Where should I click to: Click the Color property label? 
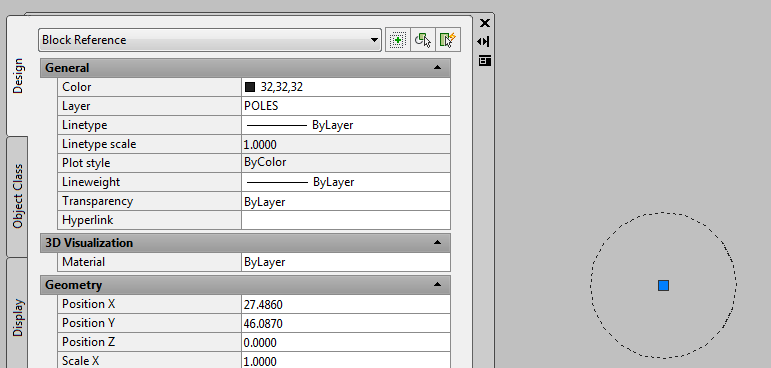pyautogui.click(x=77, y=87)
